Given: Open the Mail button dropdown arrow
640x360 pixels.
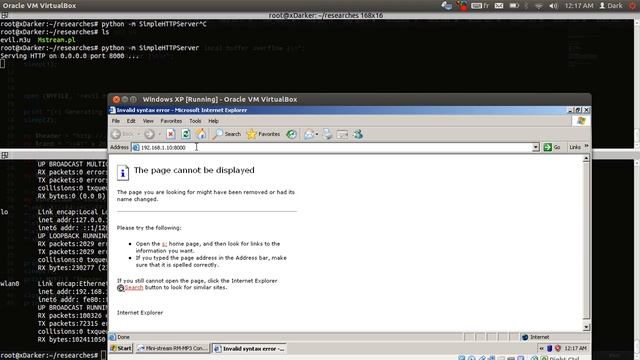Looking at the screenshot, I should 317,134.
